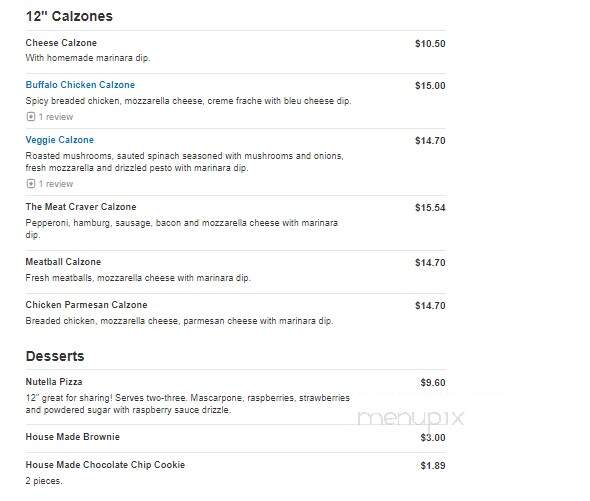The height and width of the screenshot is (501, 590).
Task: Click the menupix watermark logo
Action: coord(411,419)
